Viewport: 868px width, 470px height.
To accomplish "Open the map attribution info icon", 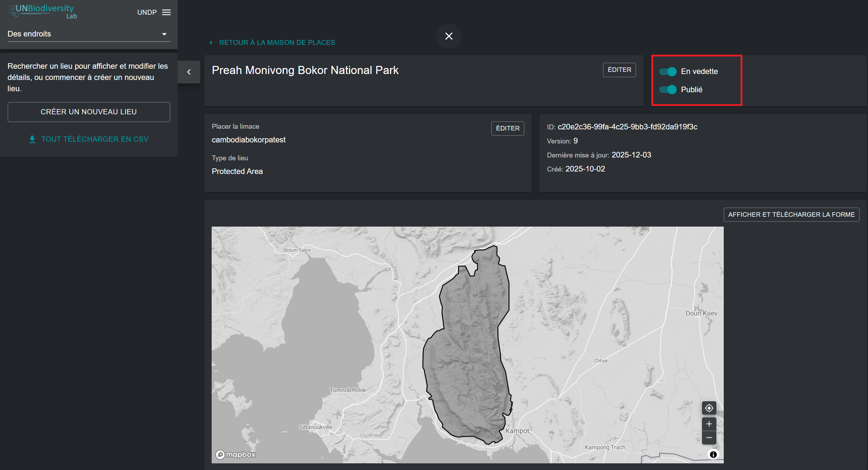I will tap(713, 455).
